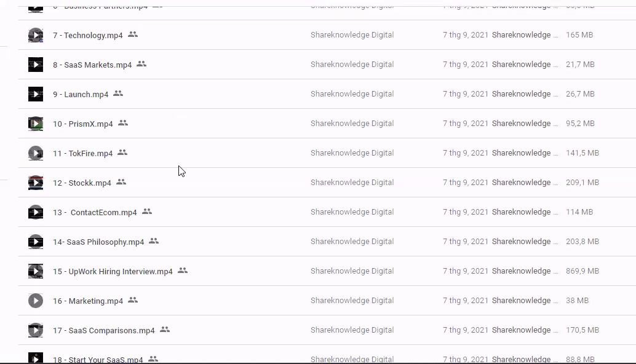
Task: Click thumbnail of 11 - TokFire.mp4
Action: (x=36, y=153)
